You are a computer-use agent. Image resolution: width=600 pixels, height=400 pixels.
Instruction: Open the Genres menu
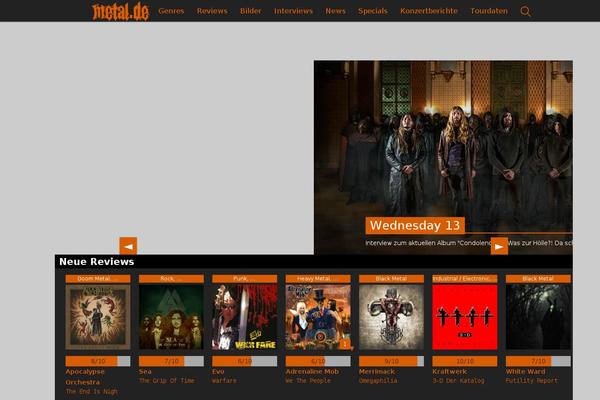(171, 11)
